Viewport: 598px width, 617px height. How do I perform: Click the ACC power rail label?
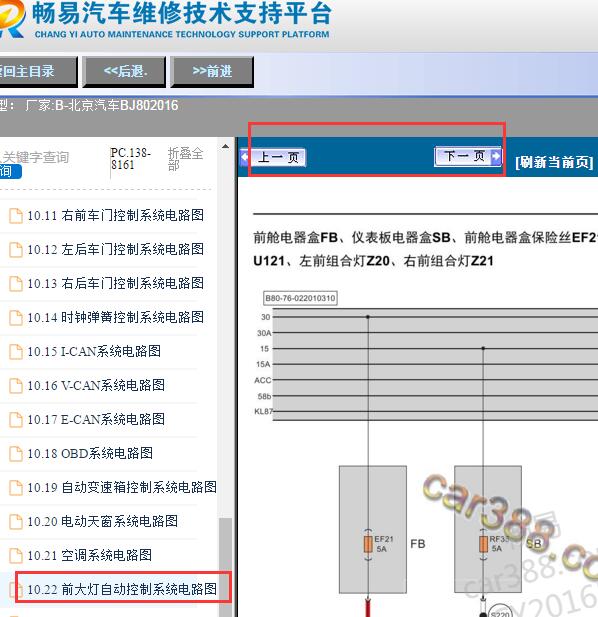263,381
